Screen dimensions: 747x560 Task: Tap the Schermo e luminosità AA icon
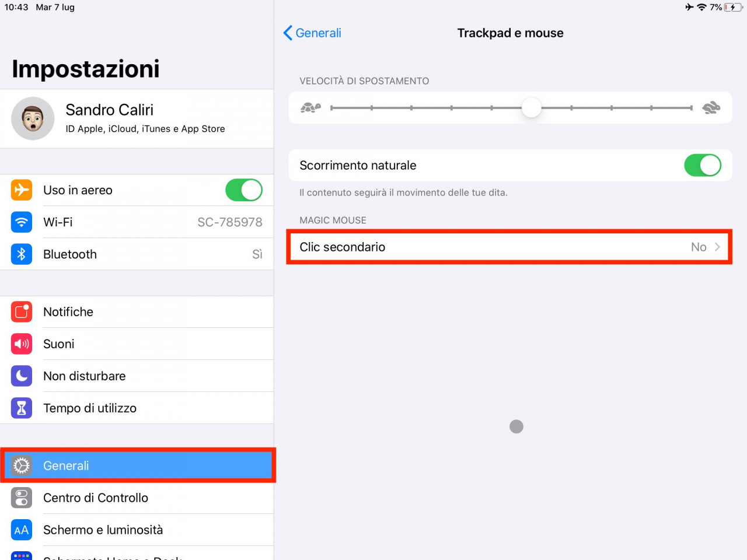[22, 530]
